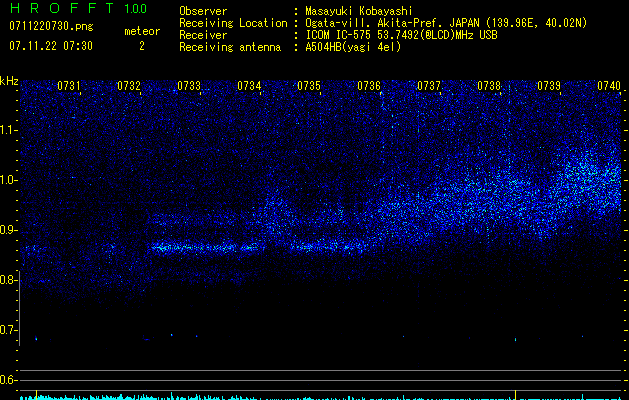Click the 0739 time marker
The image size is (629, 400).
(549, 85)
